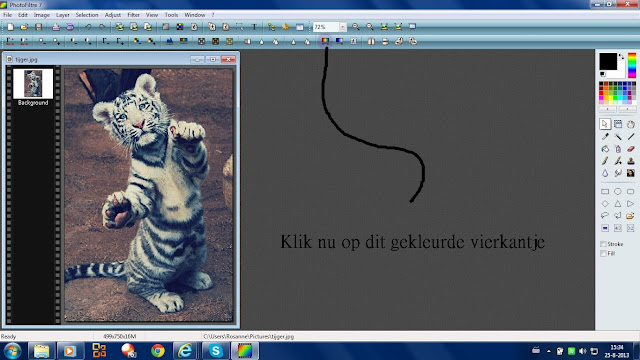Open Google Chrome from the taskbar
This screenshot has width=640, height=360.
[158, 351]
